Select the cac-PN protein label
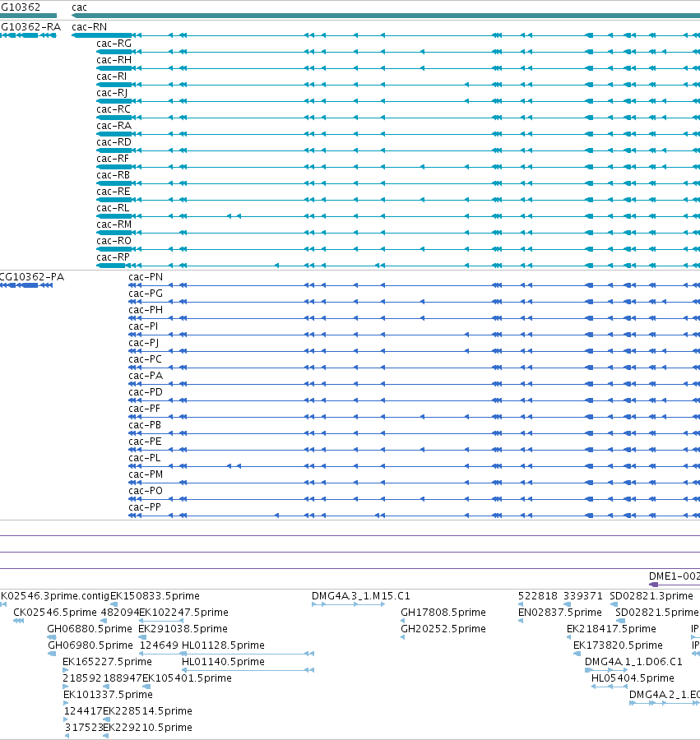The height and width of the screenshot is (740, 700). click(146, 277)
